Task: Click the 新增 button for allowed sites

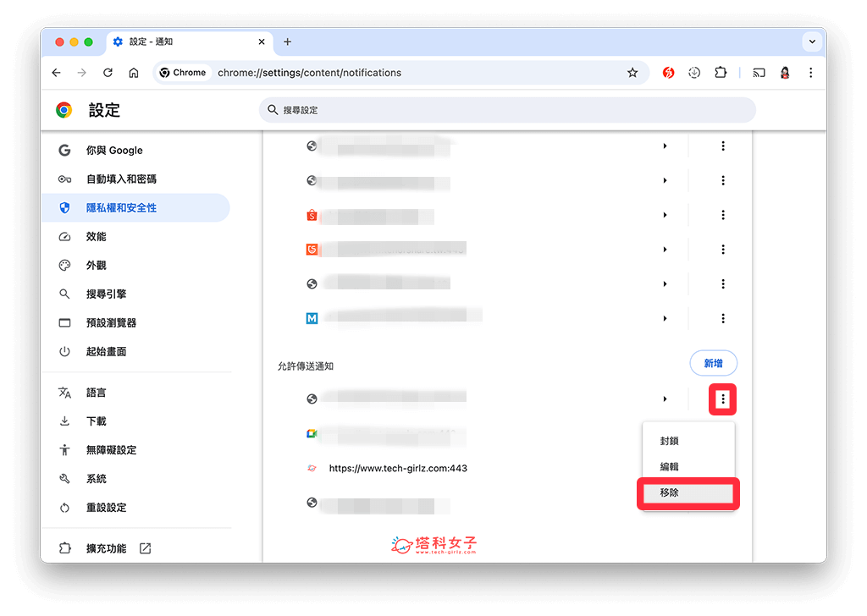Action: [713, 363]
